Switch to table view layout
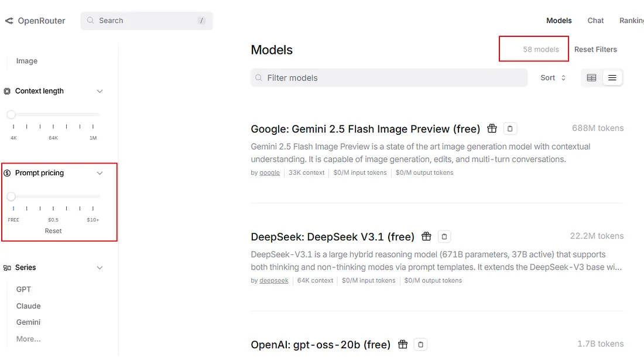 pos(591,78)
